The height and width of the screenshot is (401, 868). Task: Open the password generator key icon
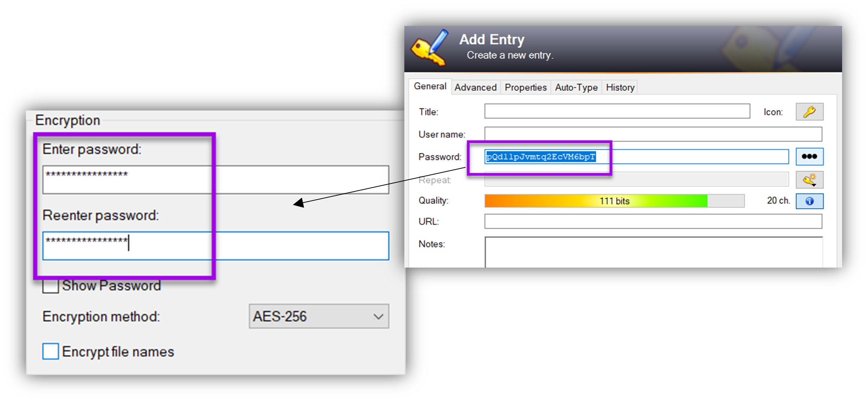809,180
